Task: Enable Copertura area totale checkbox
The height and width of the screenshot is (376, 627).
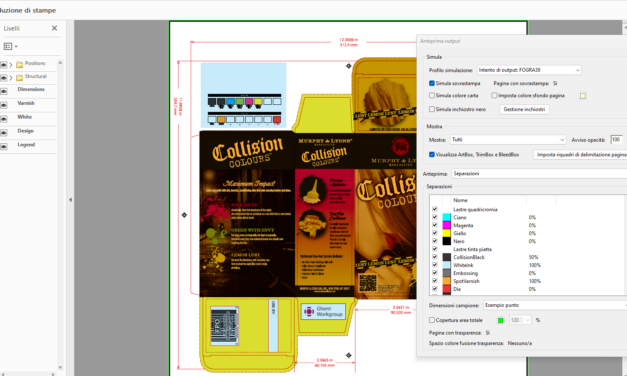Action: [x=431, y=320]
